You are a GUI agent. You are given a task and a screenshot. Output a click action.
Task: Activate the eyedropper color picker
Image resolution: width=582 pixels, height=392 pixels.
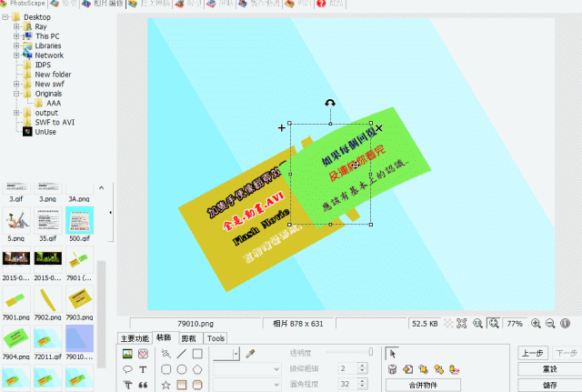pos(250,354)
